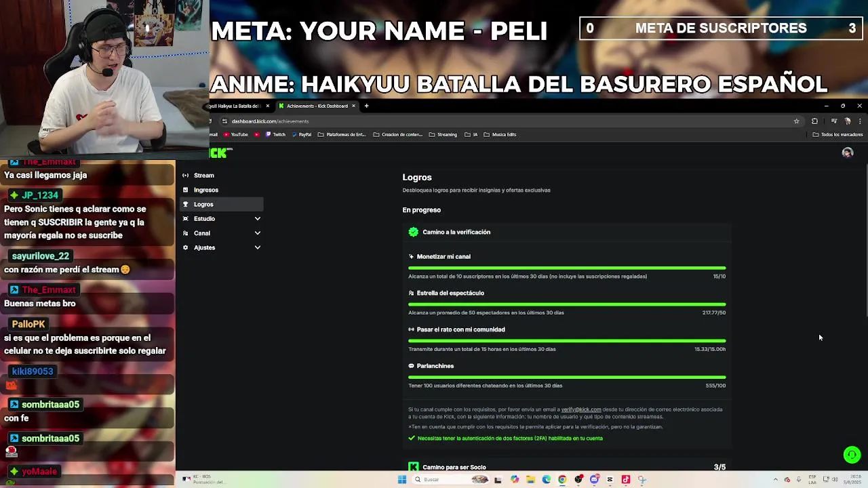Open the Twitch bookmark
The image size is (868, 488).
click(x=275, y=134)
